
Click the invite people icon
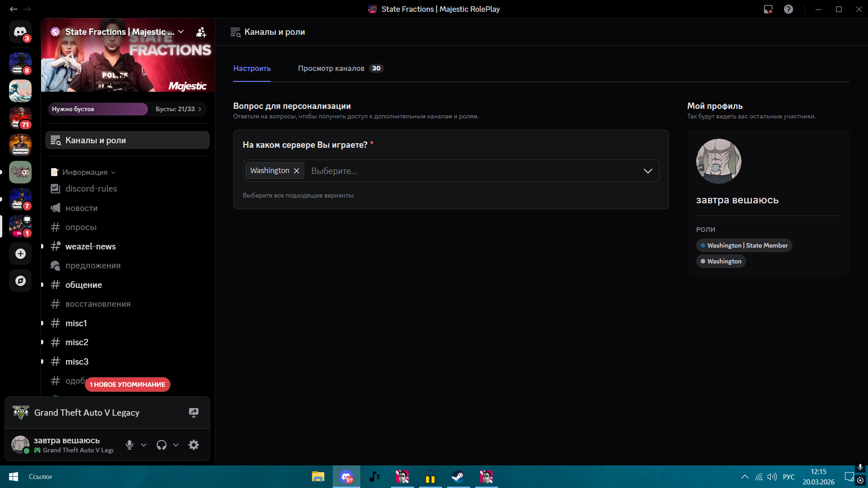201,32
